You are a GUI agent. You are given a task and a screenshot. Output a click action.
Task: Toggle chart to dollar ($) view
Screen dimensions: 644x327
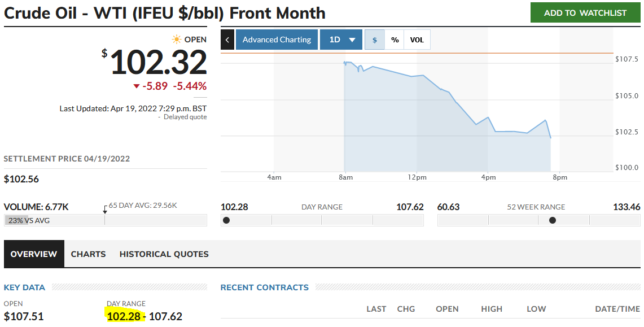point(375,40)
